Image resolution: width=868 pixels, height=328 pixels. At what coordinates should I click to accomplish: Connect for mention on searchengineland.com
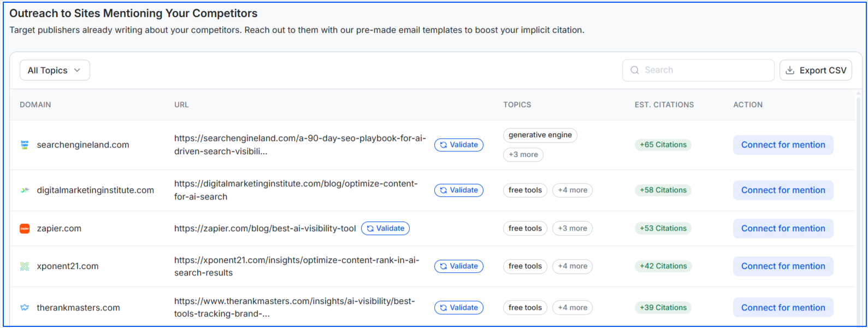pyautogui.click(x=783, y=145)
